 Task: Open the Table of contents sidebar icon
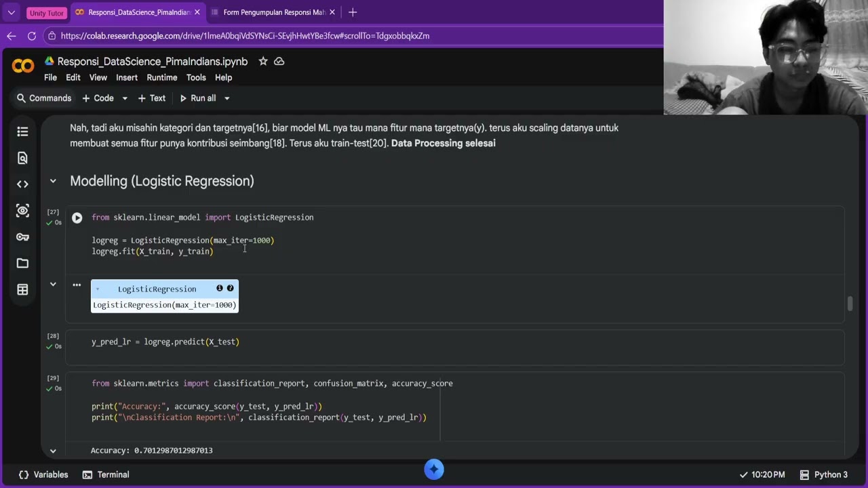click(x=22, y=131)
